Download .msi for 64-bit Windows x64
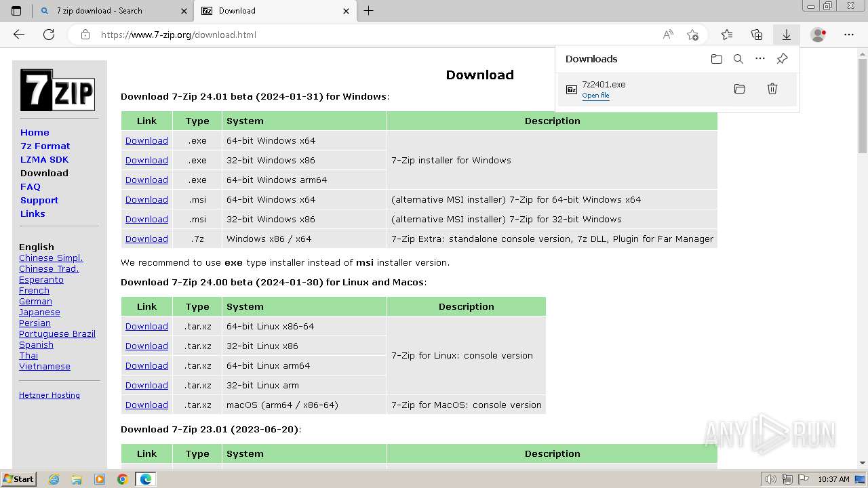The image size is (868, 488). point(146,199)
